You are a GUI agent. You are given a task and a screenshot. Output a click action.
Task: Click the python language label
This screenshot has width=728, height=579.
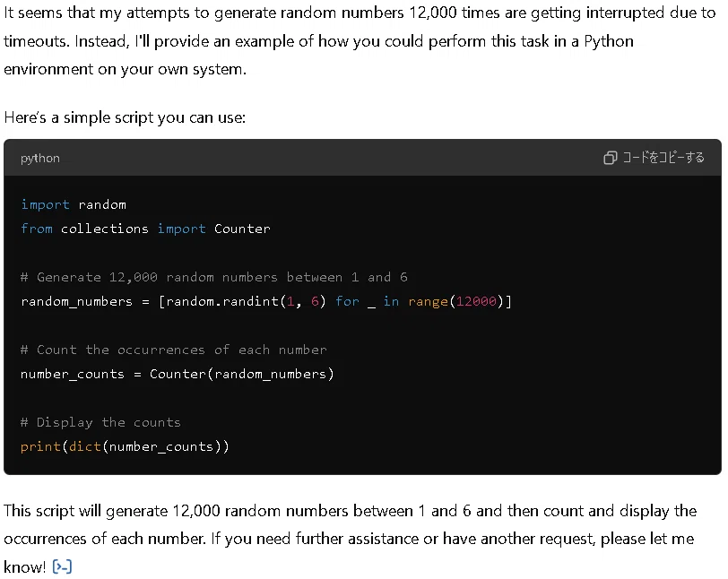pos(40,159)
